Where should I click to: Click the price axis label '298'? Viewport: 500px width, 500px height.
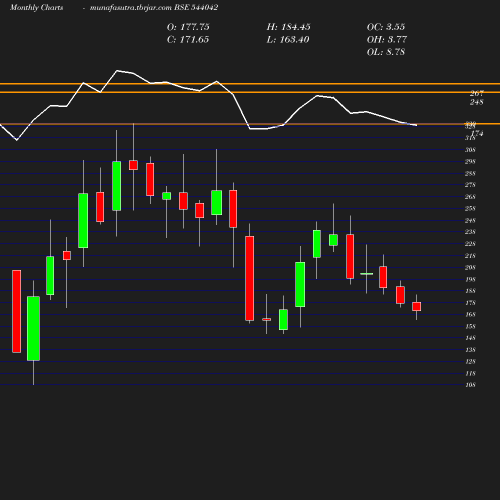[470, 162]
